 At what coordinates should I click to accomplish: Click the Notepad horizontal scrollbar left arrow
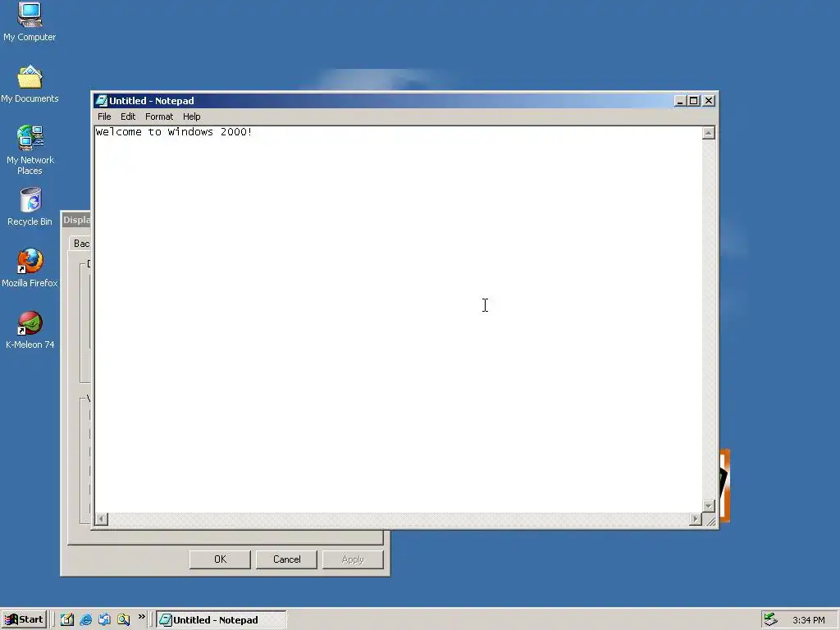[101, 518]
